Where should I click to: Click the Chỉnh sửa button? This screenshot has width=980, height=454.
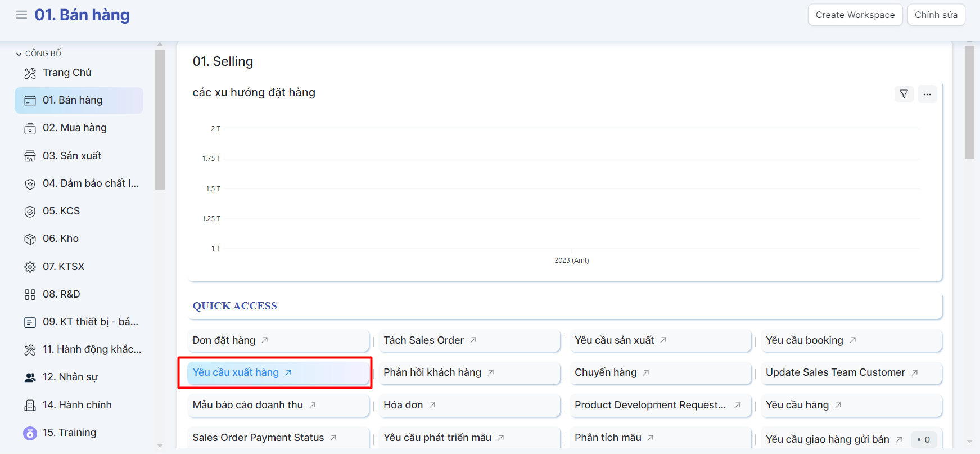936,15
